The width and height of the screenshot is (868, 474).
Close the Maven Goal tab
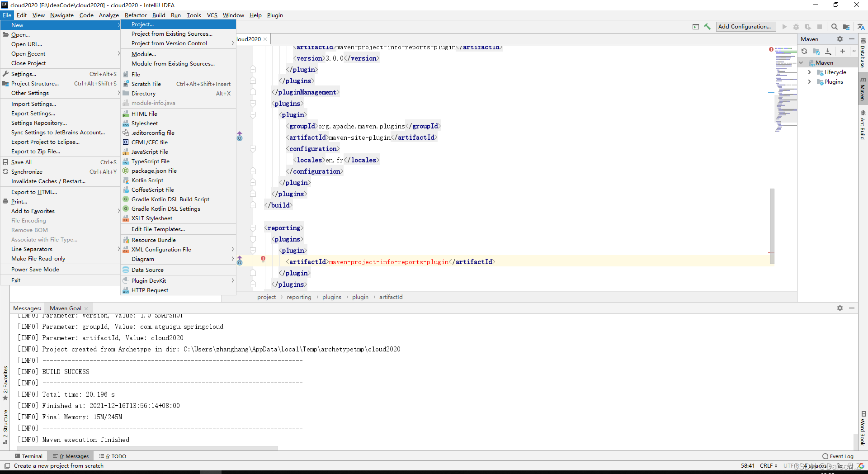pyautogui.click(x=86, y=308)
